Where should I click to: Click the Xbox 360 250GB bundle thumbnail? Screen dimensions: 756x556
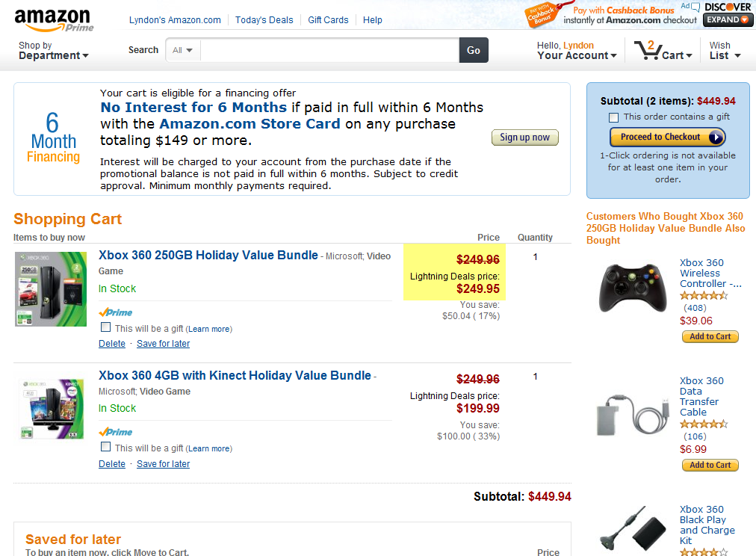point(50,288)
